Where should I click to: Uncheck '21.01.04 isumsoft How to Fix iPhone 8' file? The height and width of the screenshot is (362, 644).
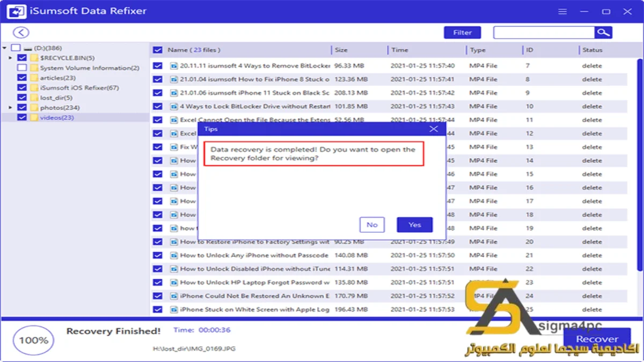[157, 79]
